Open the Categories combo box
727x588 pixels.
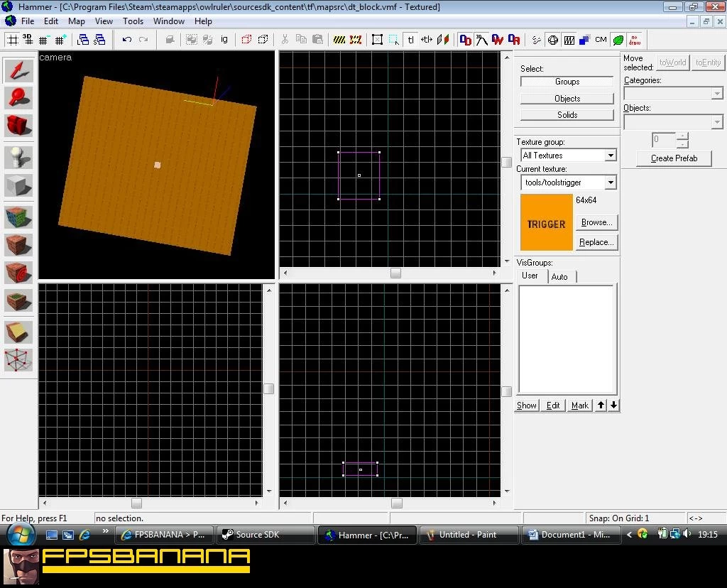[x=673, y=93]
